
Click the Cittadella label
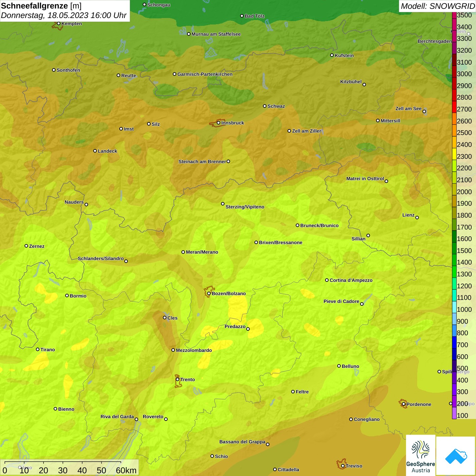click(x=288, y=470)
